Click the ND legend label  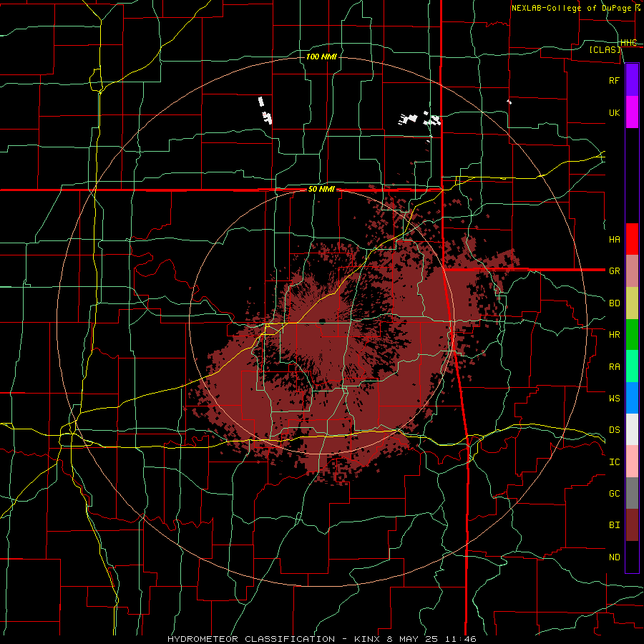(x=615, y=557)
